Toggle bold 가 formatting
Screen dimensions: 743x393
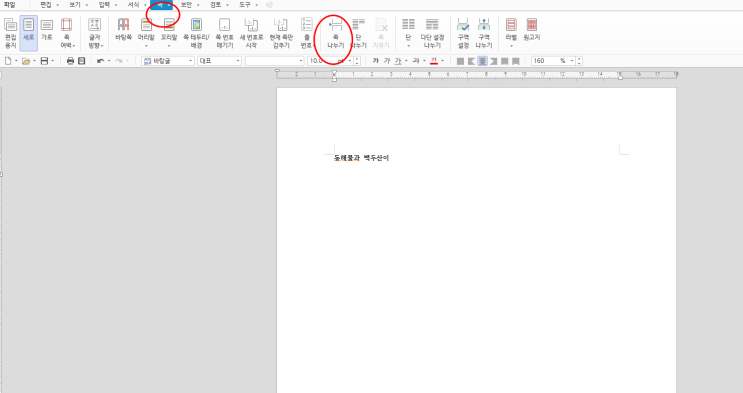click(x=376, y=61)
